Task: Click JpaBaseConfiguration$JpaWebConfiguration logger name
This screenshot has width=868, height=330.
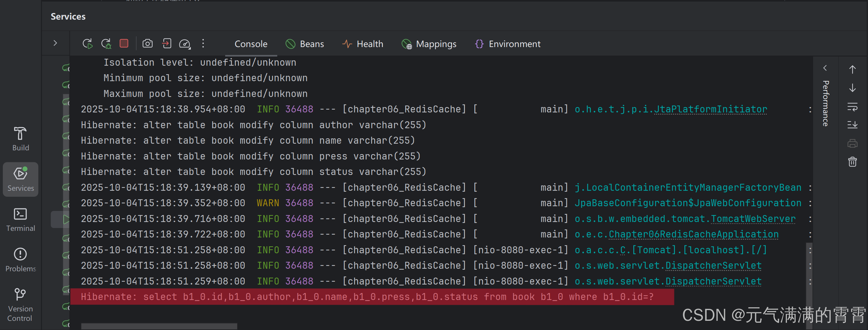Action: point(688,203)
